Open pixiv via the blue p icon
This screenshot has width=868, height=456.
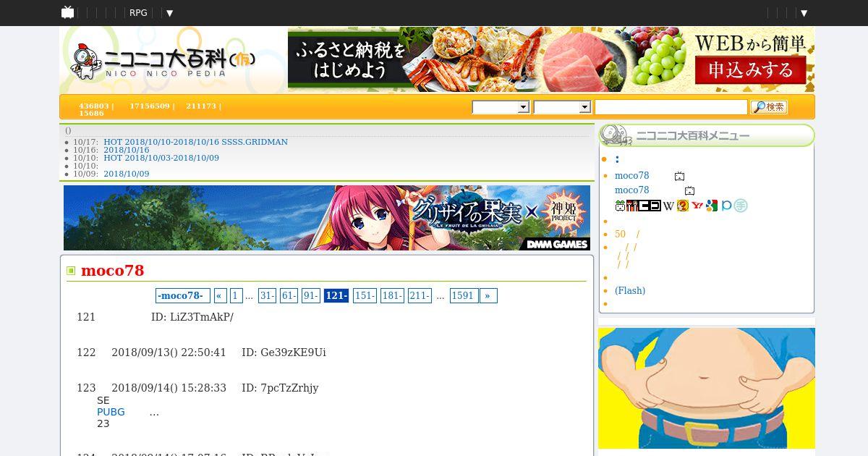(726, 206)
